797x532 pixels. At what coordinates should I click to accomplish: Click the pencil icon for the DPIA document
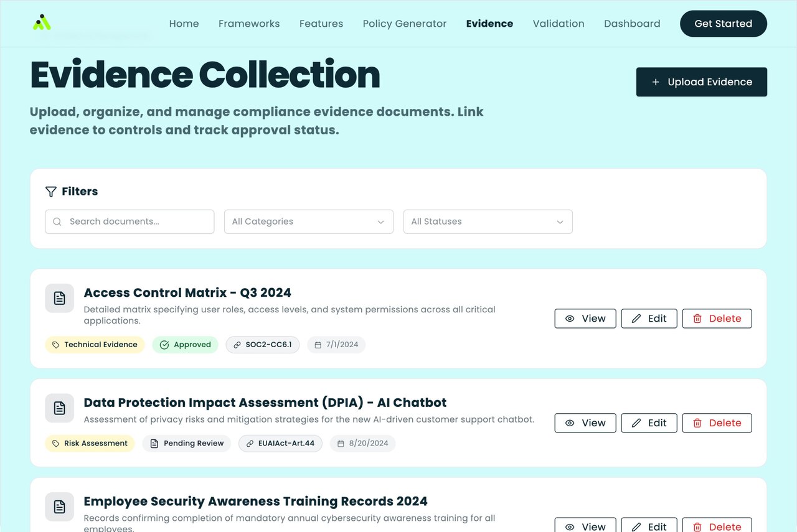click(x=636, y=423)
